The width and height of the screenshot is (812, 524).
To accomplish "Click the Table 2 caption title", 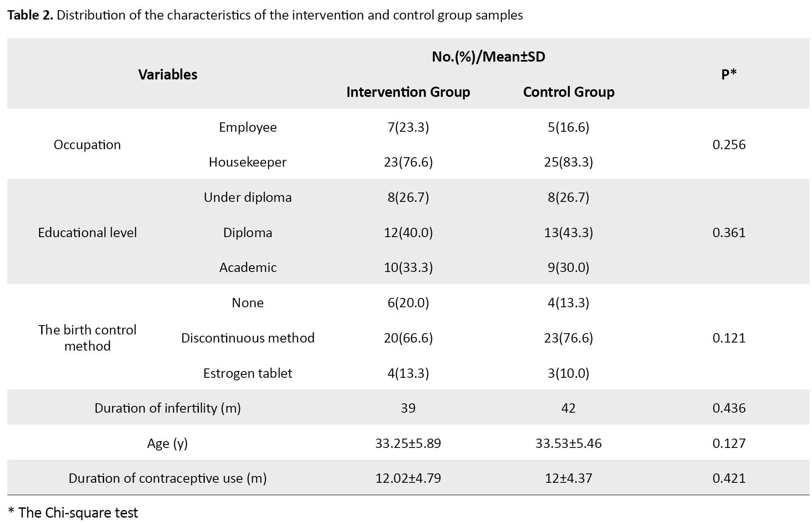I will [x=265, y=15].
